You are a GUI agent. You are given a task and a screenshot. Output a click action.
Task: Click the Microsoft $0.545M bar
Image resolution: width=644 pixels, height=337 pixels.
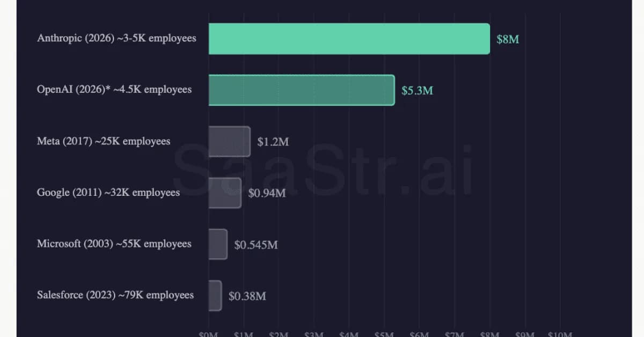[x=218, y=244]
